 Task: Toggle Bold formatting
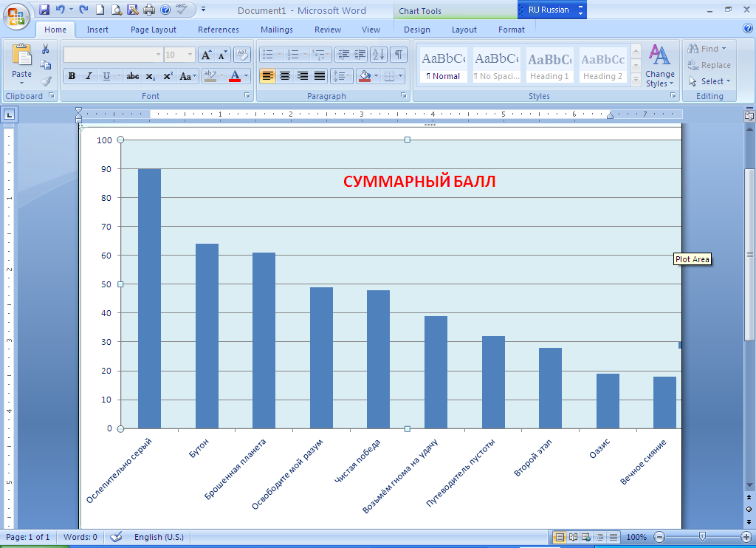(72, 76)
